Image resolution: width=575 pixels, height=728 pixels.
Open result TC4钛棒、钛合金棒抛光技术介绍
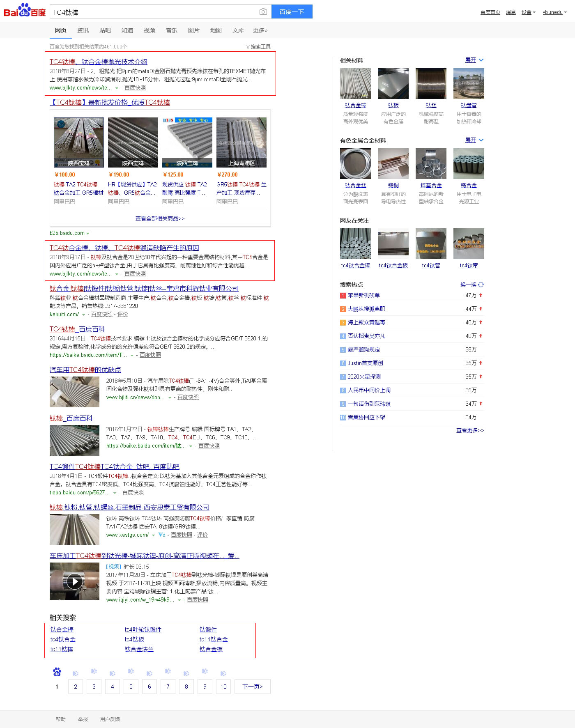point(99,62)
